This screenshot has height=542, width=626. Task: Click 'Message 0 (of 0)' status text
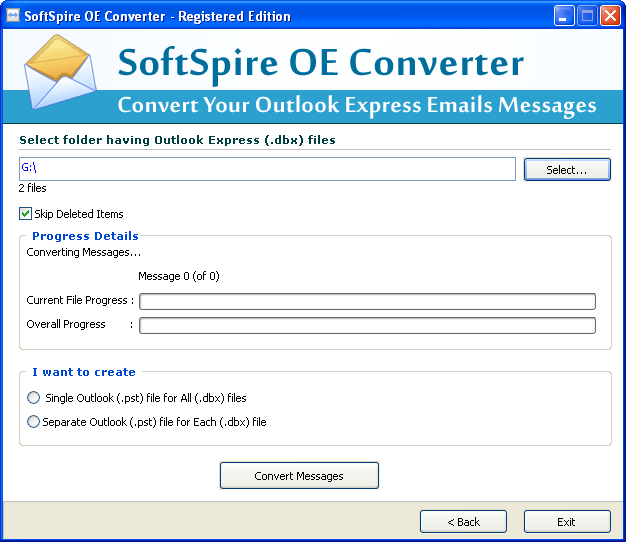pyautogui.click(x=178, y=276)
